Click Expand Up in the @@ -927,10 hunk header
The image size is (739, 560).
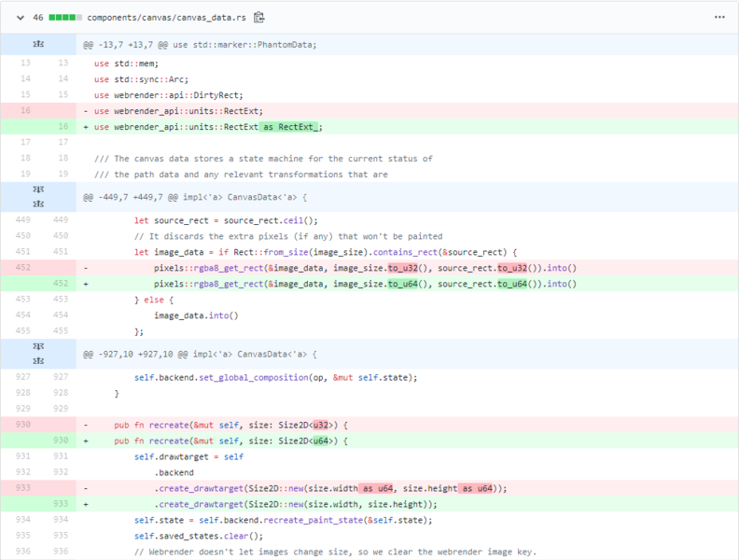click(x=38, y=361)
